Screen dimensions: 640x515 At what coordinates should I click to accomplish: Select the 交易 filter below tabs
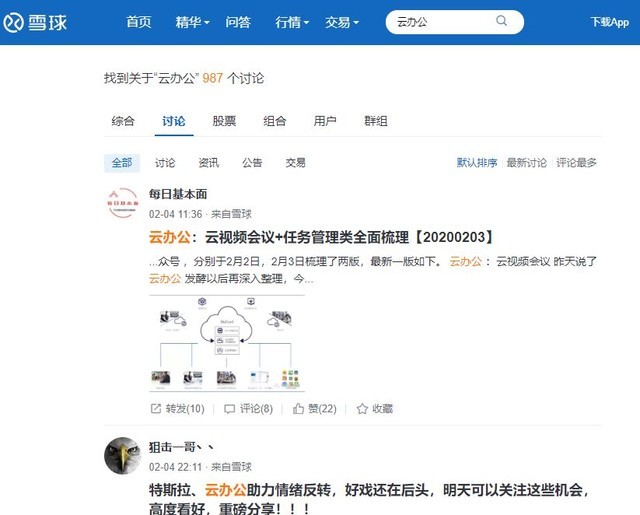296,163
